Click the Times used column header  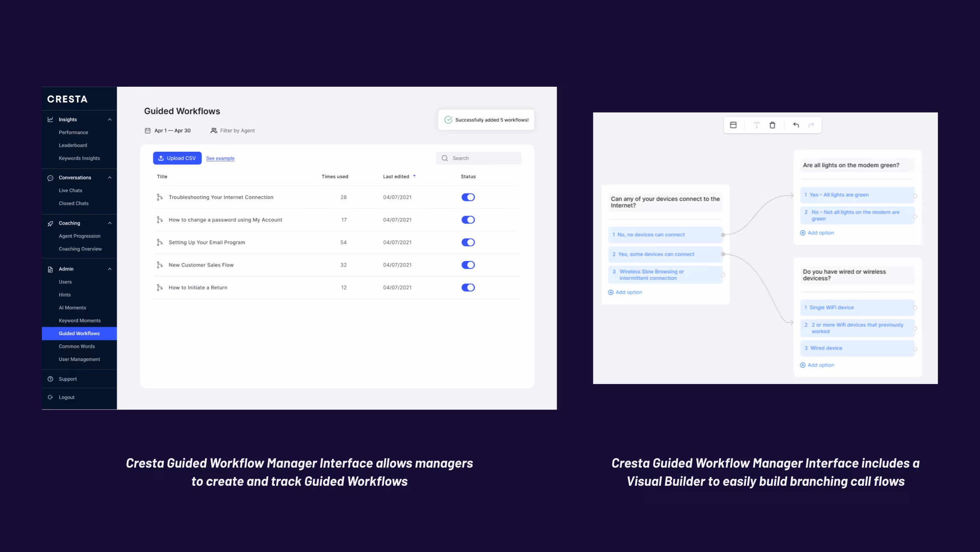pyautogui.click(x=335, y=177)
